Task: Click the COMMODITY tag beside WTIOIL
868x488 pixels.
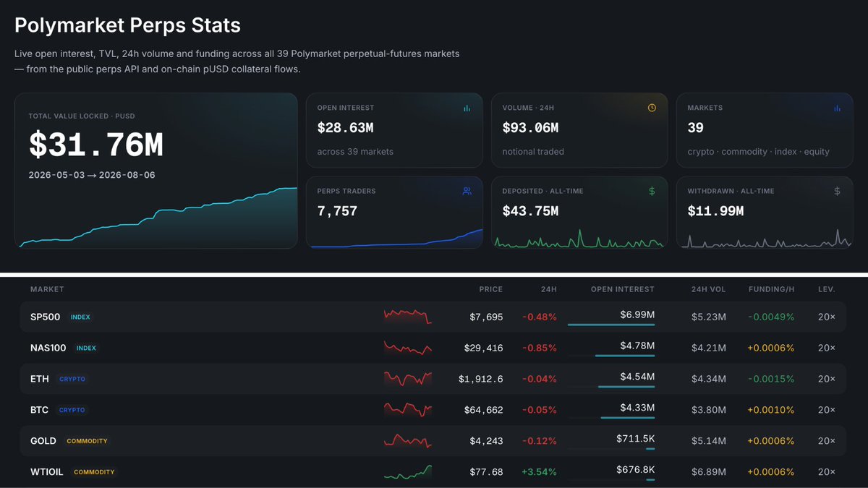Action: 94,473
